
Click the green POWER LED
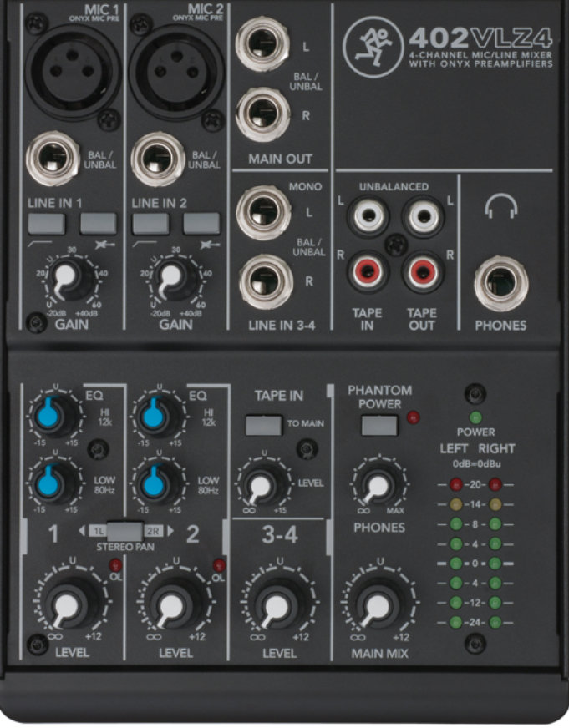point(475,417)
